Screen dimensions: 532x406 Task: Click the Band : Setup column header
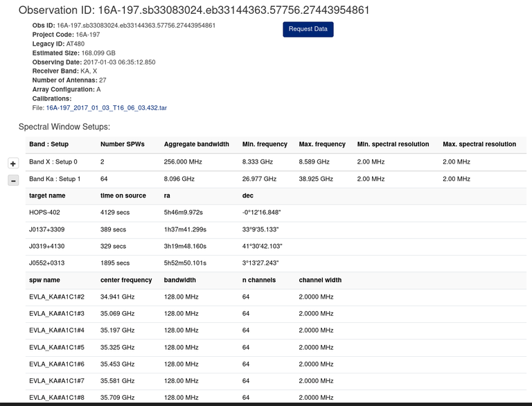48,144
